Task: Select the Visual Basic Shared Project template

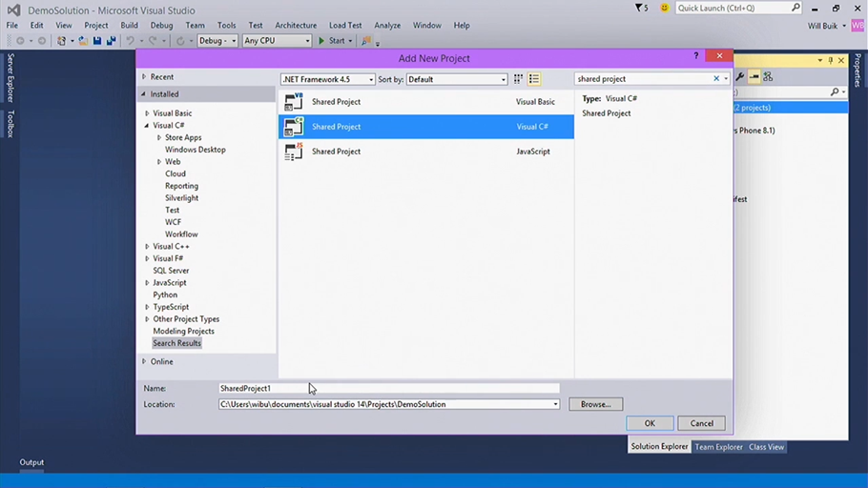Action: (x=425, y=102)
